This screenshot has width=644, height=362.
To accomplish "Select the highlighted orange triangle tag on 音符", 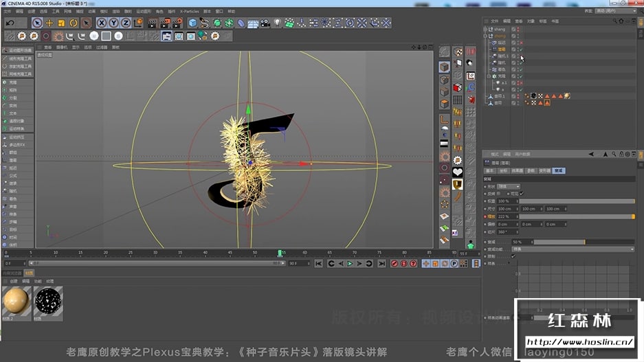I will [547, 102].
